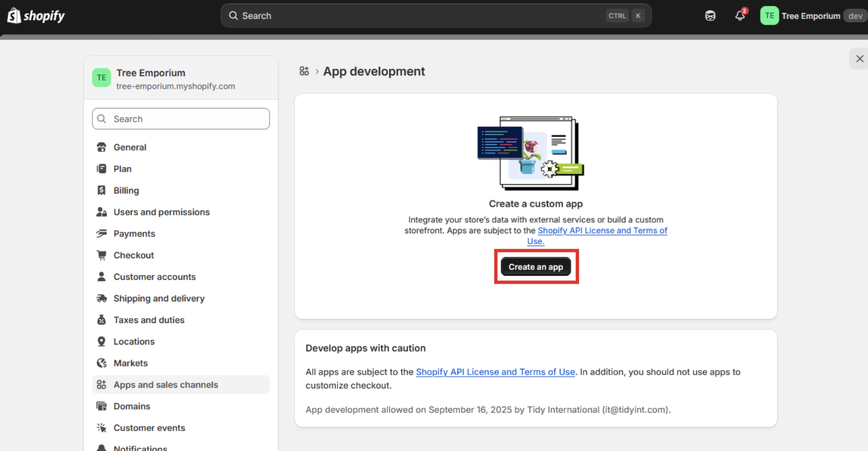
Task: Open the top Search bar
Action: [436, 16]
